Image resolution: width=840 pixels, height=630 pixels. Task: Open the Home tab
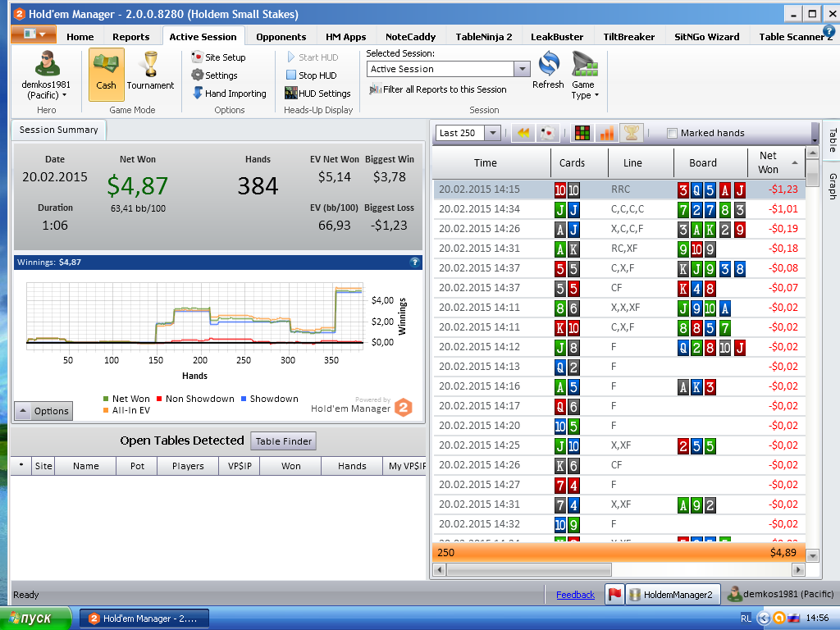[80, 36]
